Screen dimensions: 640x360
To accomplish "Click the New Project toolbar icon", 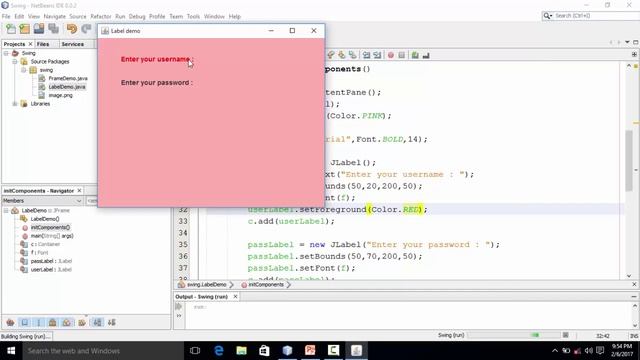I will point(25,29).
